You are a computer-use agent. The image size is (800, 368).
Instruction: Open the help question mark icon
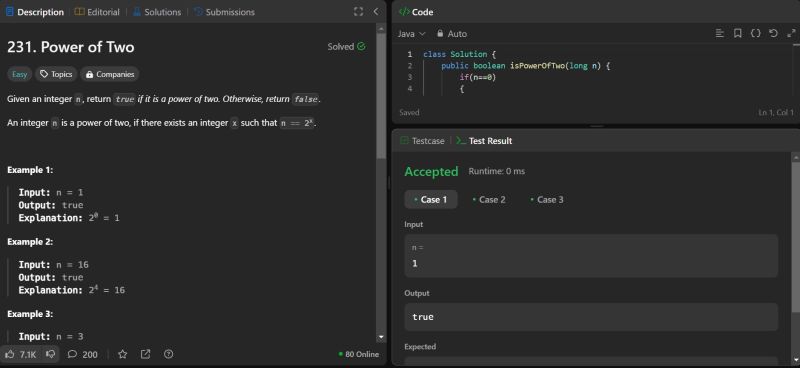point(169,354)
